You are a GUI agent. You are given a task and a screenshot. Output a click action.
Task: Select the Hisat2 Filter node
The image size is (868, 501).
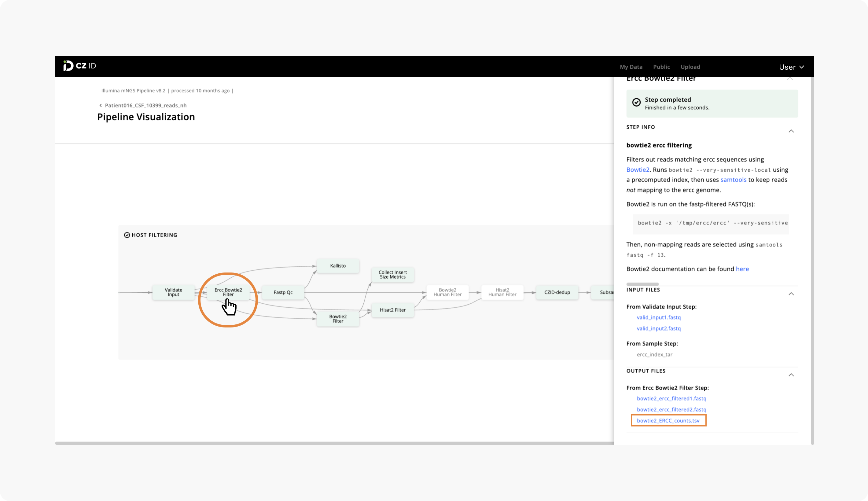point(393,310)
